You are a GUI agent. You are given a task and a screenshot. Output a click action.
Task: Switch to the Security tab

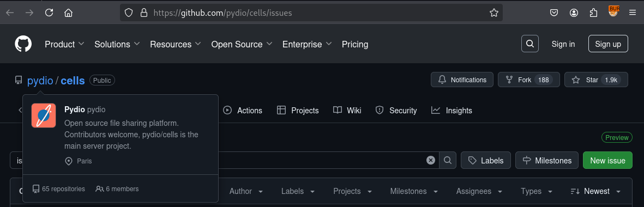pos(396,110)
